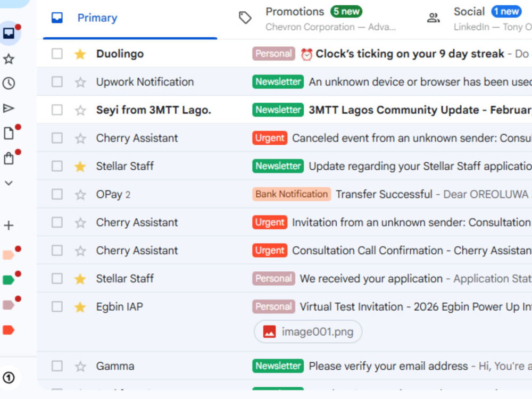
Task: Open the orange-red label in the sidebar
Action: click(x=9, y=330)
